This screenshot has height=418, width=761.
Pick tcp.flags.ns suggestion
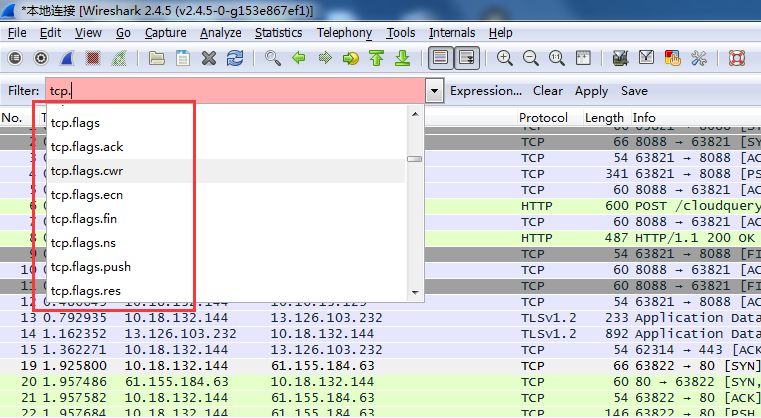coord(226,243)
